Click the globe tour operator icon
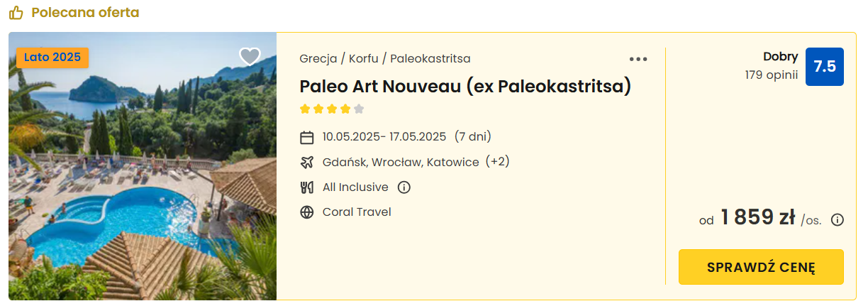This screenshot has width=868, height=306. 307,212
